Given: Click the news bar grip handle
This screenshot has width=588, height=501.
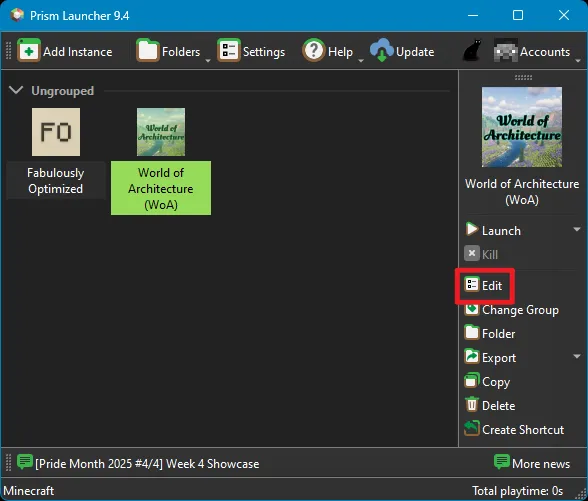Looking at the screenshot, I should [x=8, y=463].
